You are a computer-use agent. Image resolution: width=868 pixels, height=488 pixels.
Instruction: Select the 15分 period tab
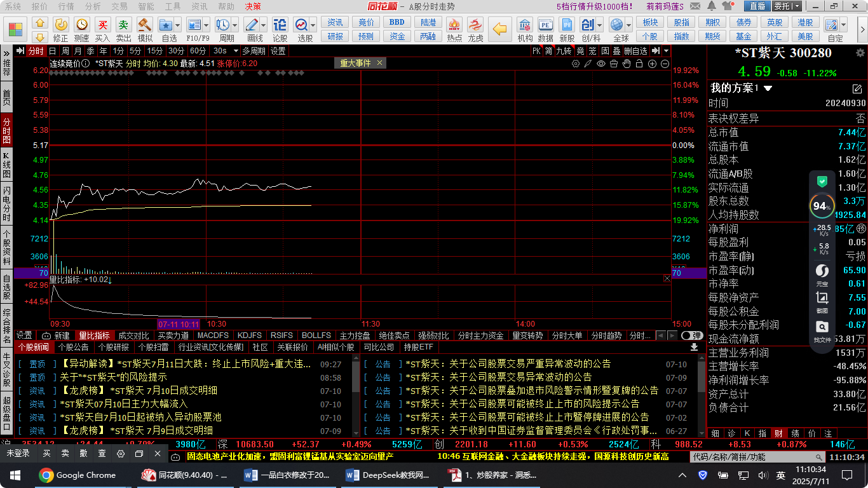155,51
